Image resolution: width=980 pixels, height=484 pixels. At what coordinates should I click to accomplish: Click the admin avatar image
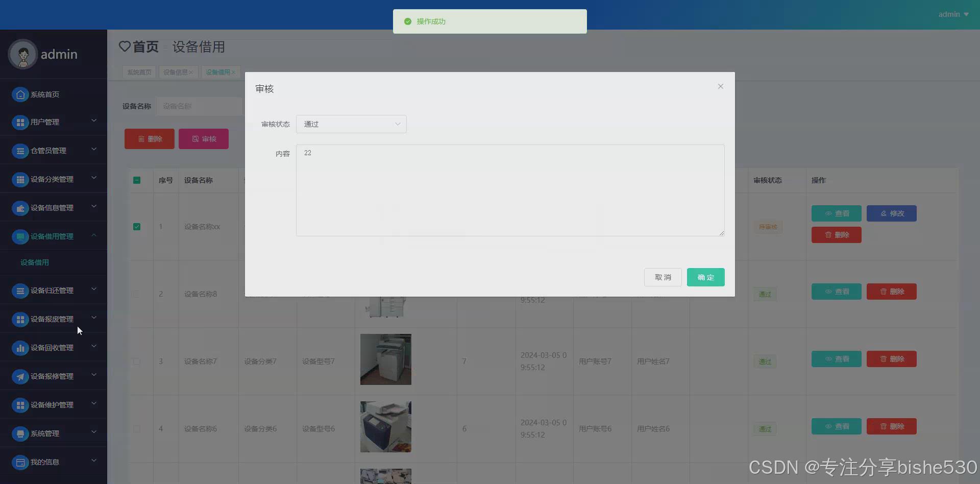(x=22, y=54)
